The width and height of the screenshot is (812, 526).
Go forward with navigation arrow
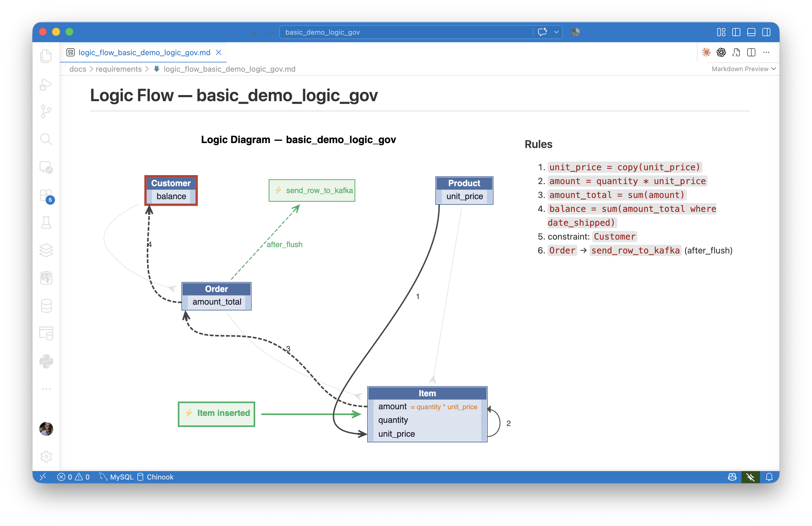coord(270,32)
